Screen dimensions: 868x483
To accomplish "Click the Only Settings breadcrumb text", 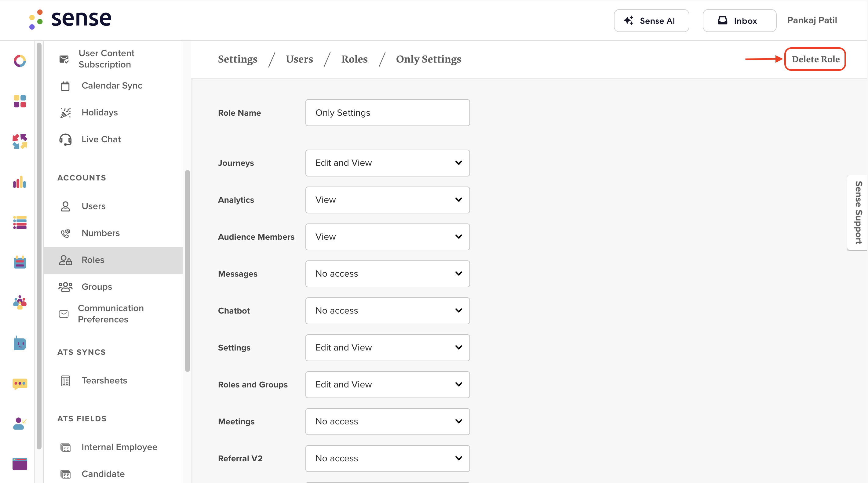I will tap(429, 59).
